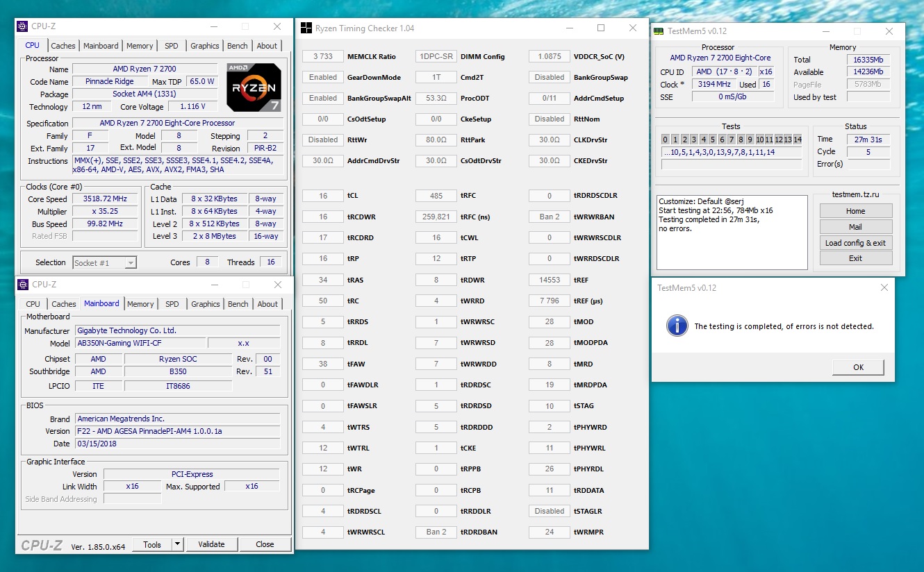The width and height of the screenshot is (924, 572).
Task: Click the Package field 'Socket AM4 (1331)'
Action: 145,94
